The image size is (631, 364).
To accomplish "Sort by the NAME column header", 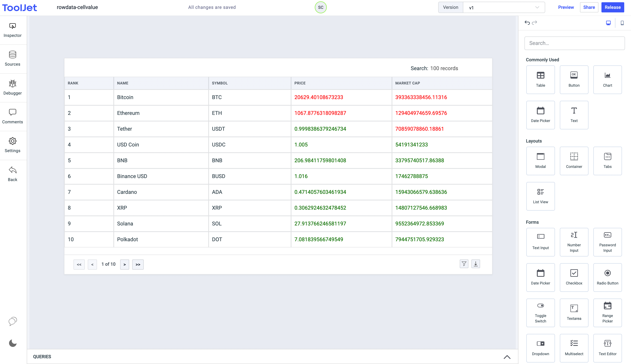I will [161, 83].
